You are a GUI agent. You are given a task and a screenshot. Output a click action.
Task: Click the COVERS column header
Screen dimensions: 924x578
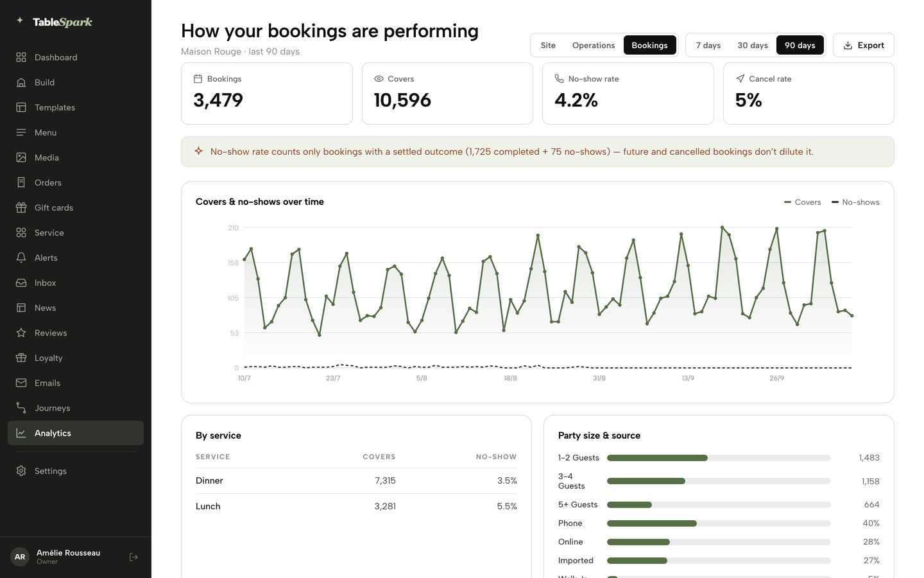click(x=379, y=457)
